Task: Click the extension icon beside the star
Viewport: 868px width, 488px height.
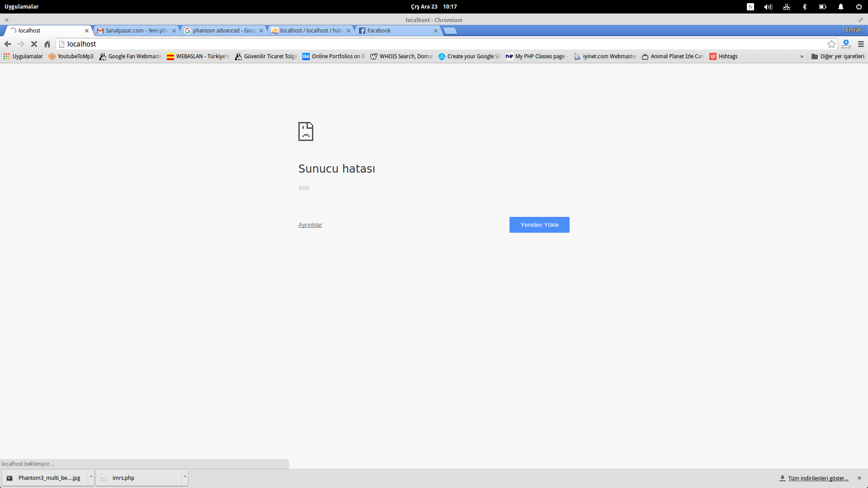Action: [x=846, y=44]
